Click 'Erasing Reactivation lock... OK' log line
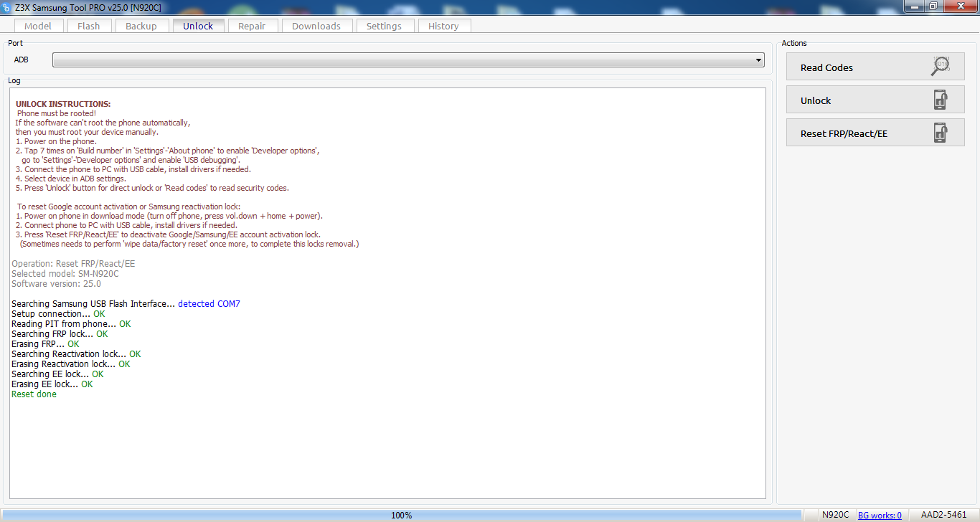 tap(71, 364)
